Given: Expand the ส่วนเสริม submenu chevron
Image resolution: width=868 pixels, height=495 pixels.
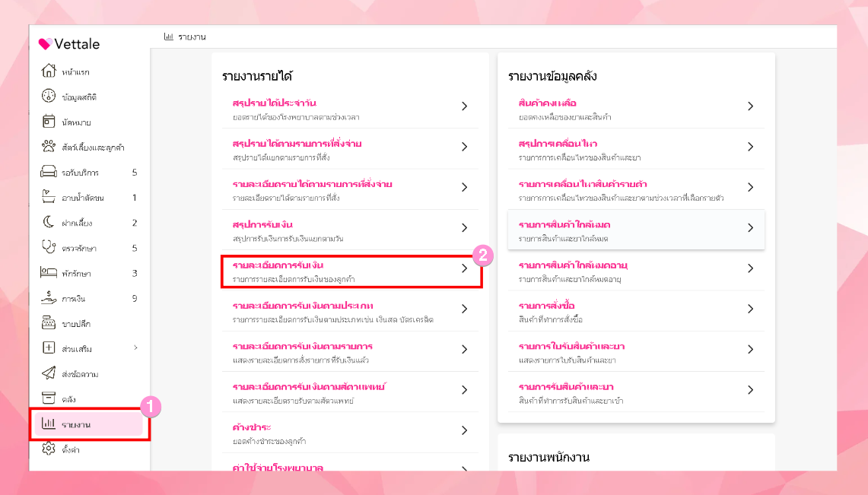Looking at the screenshot, I should tap(135, 348).
